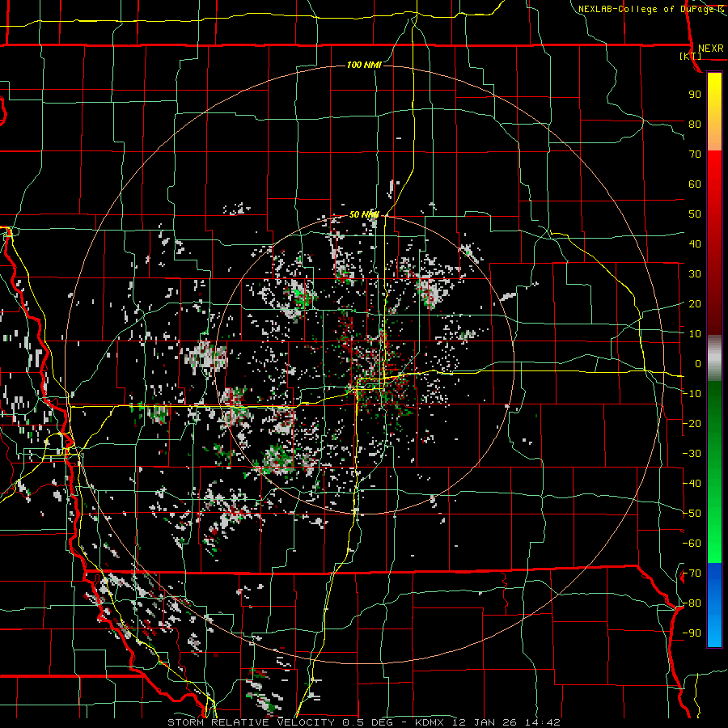
Task: Click the -30 value on the velocity scale
Action: (x=692, y=454)
